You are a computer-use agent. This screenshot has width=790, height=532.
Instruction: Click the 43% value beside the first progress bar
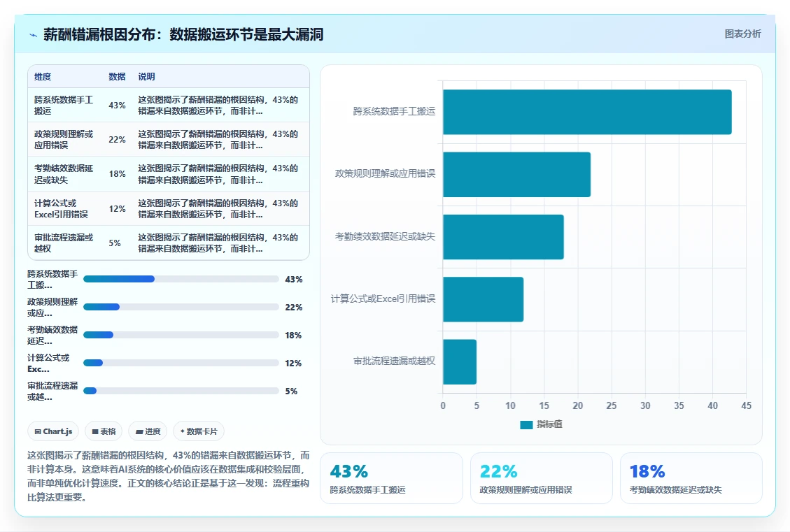[294, 280]
